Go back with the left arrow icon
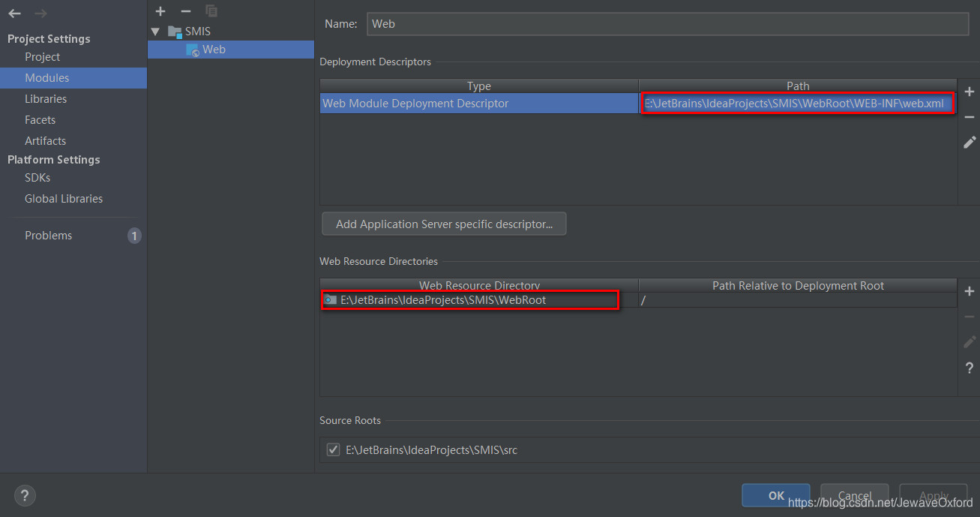The image size is (980, 517). 14,14
